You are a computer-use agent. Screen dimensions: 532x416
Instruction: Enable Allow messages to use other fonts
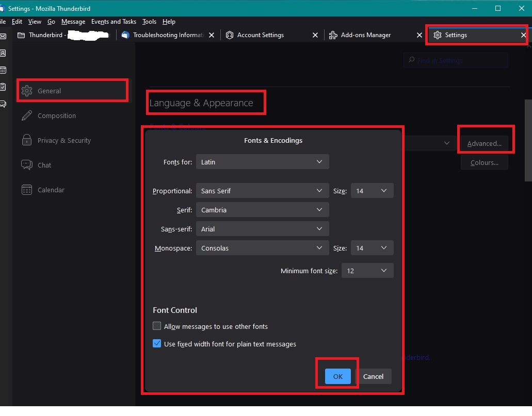pos(157,326)
